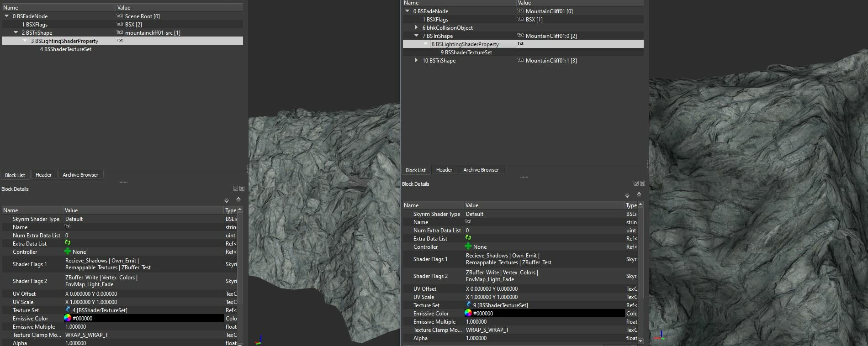868x346 pixels.
Task: Collapse the 0 BSFadeNode node in right window
Action: click(x=408, y=11)
